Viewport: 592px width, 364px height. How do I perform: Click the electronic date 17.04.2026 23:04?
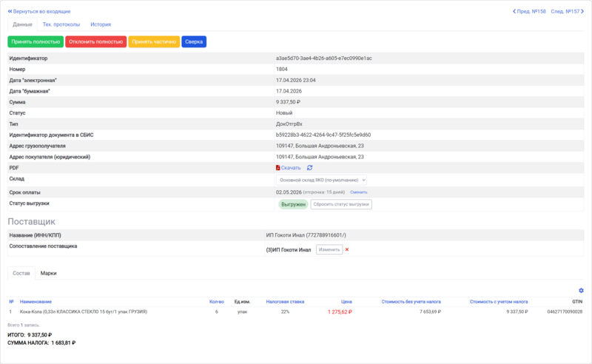point(295,80)
